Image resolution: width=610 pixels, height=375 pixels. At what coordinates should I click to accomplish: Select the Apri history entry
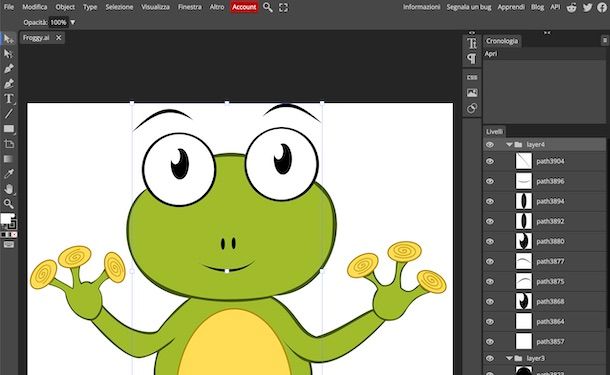545,54
